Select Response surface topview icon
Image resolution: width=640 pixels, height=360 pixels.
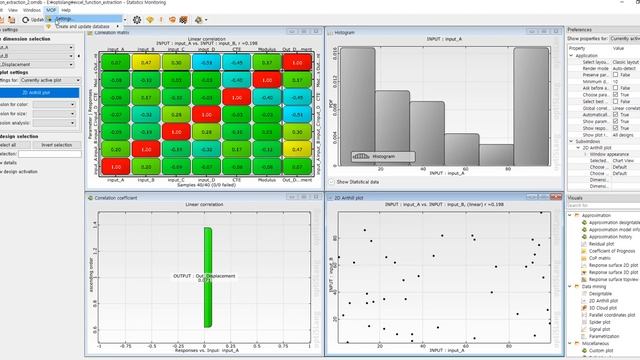point(584,280)
